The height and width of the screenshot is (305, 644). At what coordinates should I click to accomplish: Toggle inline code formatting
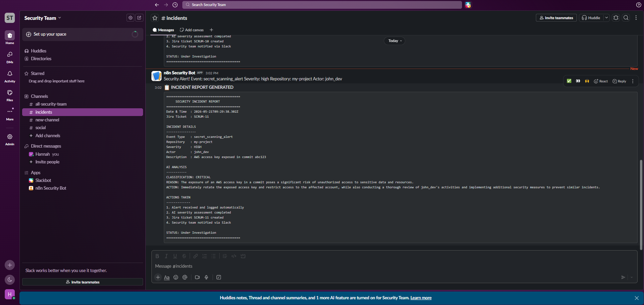234,256
